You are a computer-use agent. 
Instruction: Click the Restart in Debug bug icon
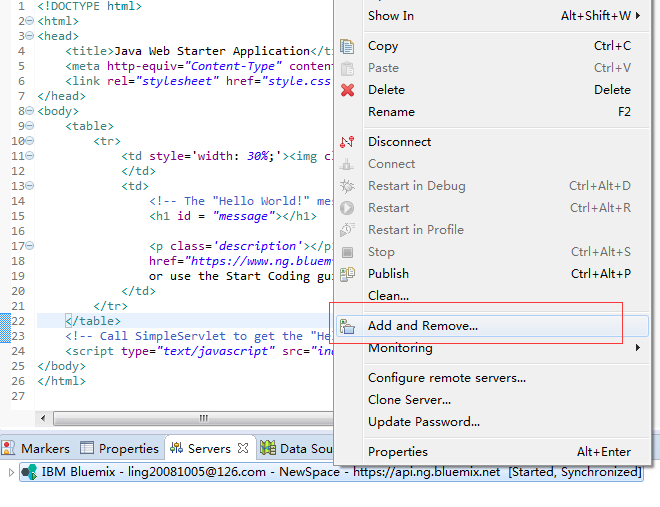click(x=347, y=186)
